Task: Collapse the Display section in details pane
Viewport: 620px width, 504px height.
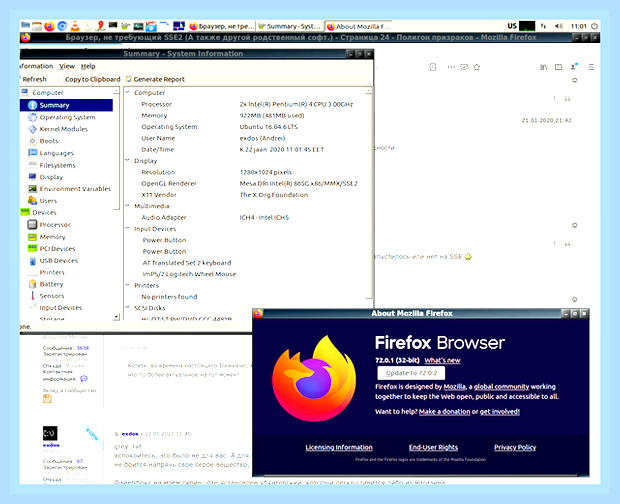Action: click(128, 161)
